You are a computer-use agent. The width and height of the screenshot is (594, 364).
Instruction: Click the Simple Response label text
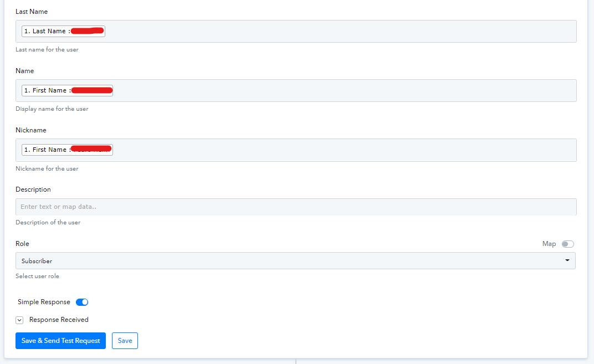tap(44, 302)
